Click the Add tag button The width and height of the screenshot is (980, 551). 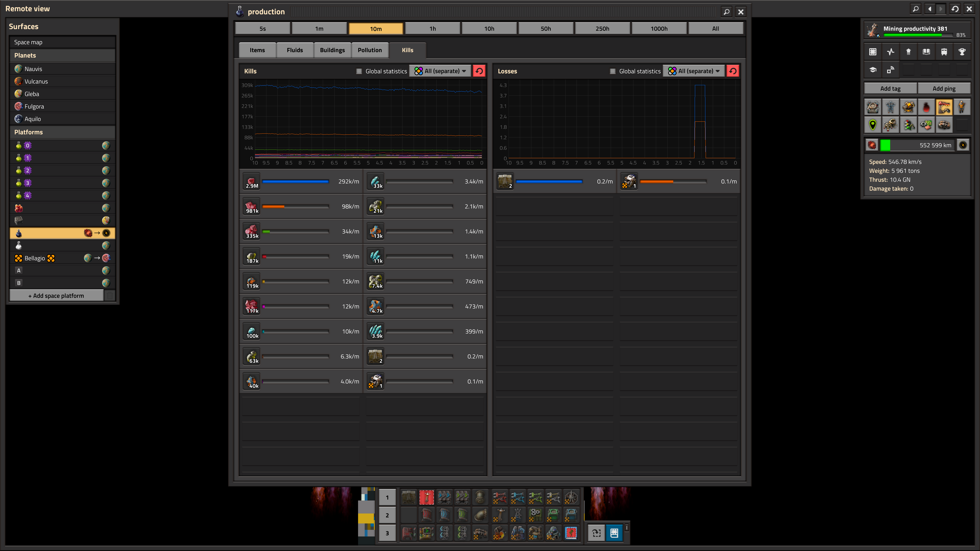click(890, 88)
